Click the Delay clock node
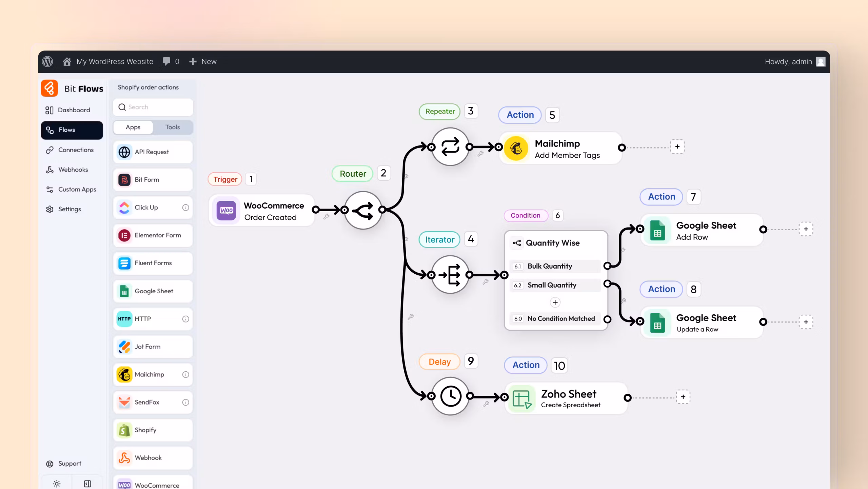The width and height of the screenshot is (868, 489). coord(450,396)
